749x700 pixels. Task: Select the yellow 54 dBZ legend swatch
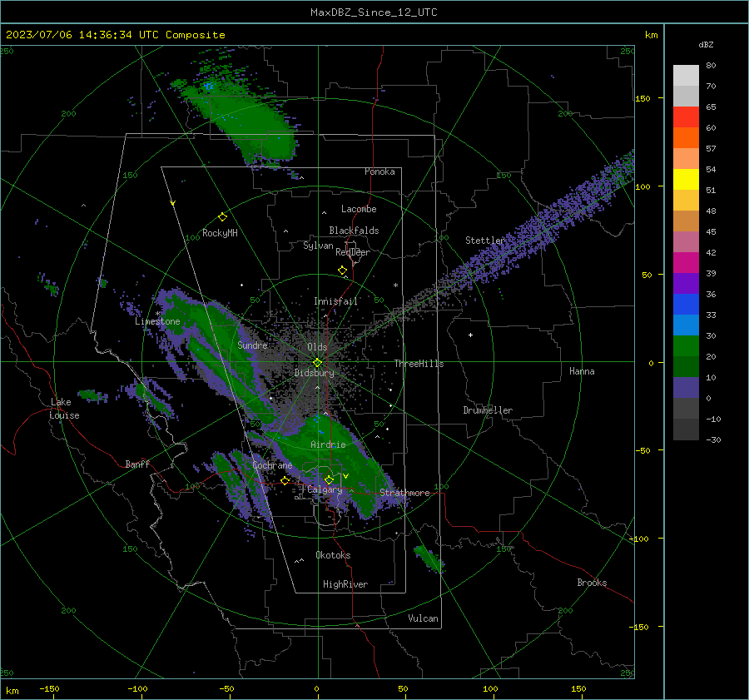pos(686,179)
